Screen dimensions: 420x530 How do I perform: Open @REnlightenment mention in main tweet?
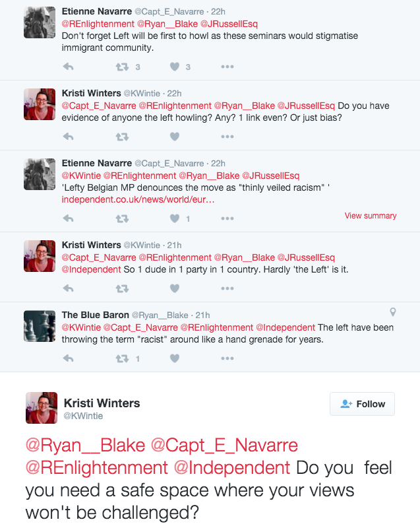96,468
